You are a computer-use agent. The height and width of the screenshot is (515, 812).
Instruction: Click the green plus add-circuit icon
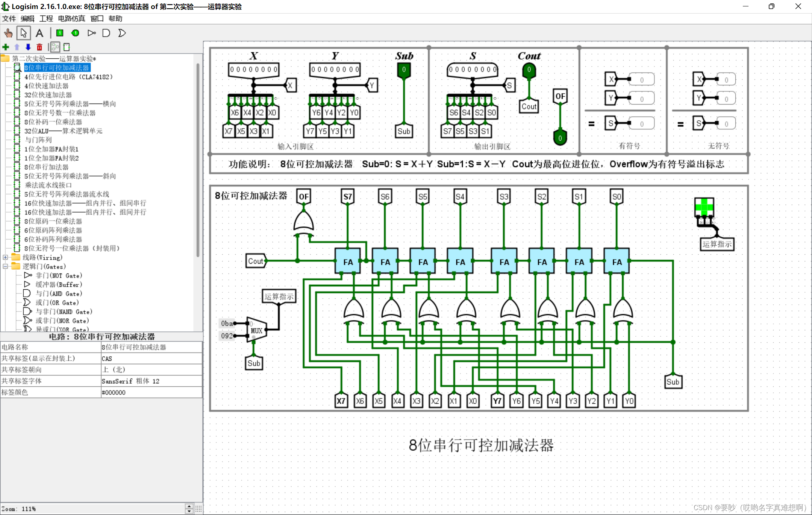6,47
